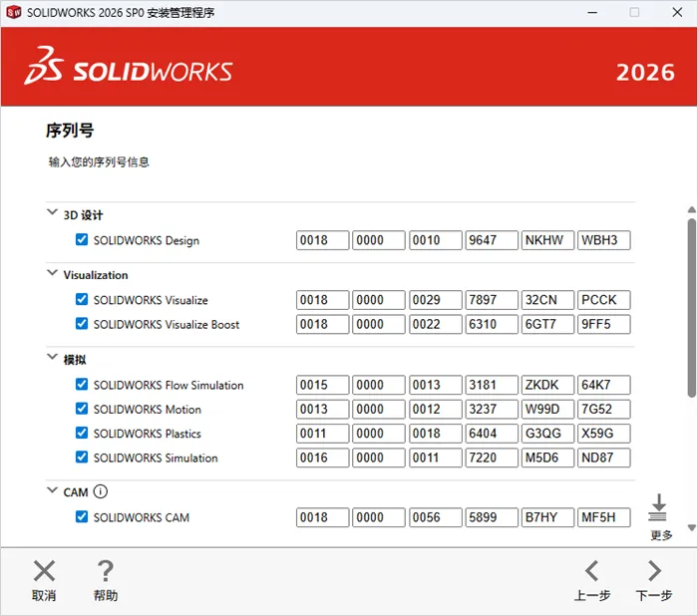Click the 3DS SOLIDWORKS logo in banner
698x616 pixels.
pos(129,66)
